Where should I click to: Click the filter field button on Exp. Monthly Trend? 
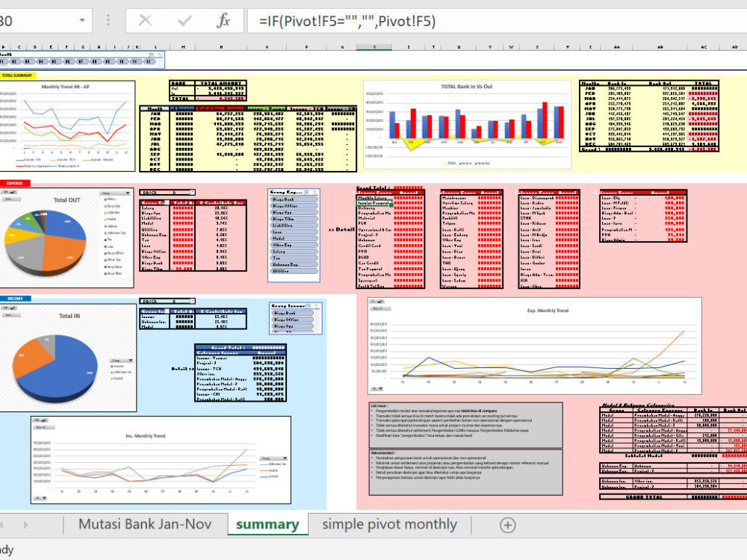[378, 302]
